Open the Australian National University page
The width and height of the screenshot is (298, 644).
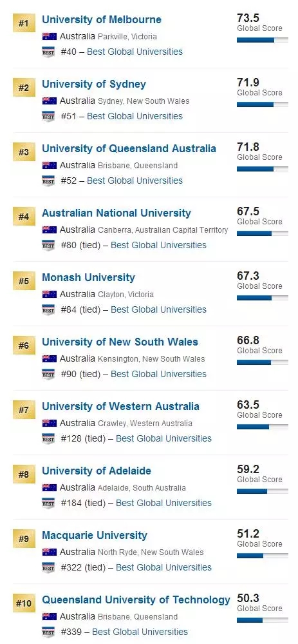[x=116, y=213]
